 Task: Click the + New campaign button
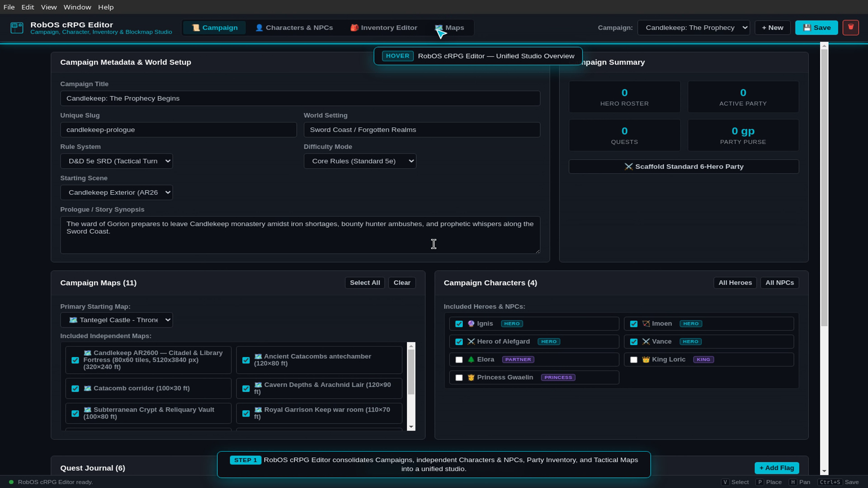coord(772,28)
